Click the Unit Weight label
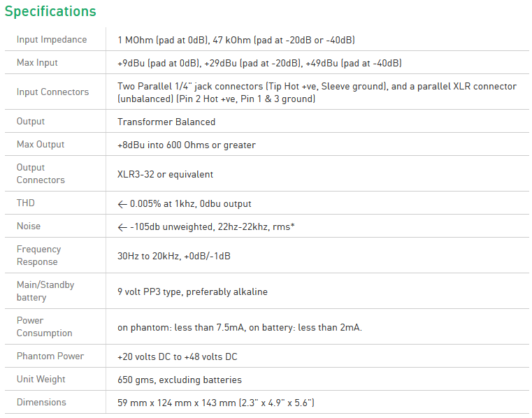The image size is (532, 418). (x=41, y=380)
